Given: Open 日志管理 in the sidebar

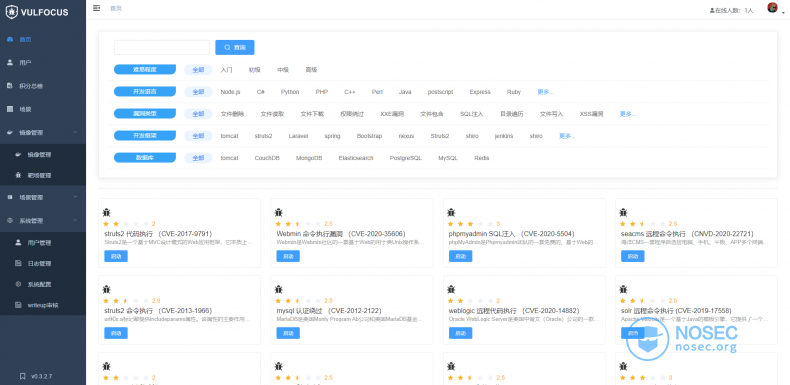Looking at the screenshot, I should (39, 263).
